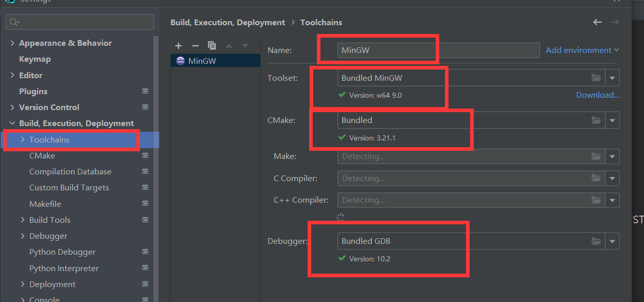This screenshot has width=644, height=302.
Task: Click project-level icon next to Compilation Database
Action: click(145, 171)
